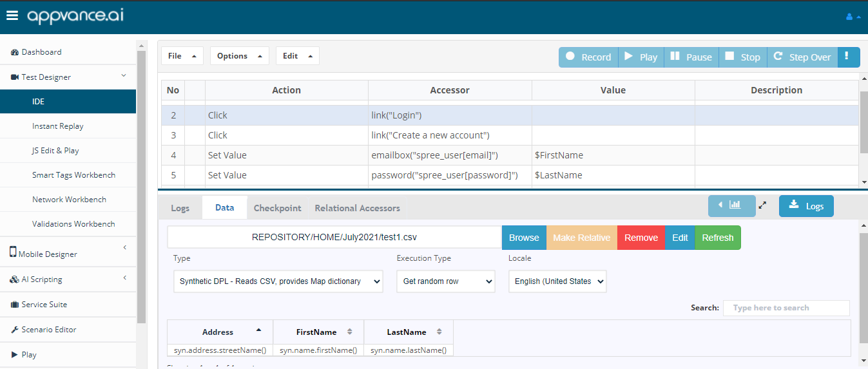Click Step Over in the toolbar
This screenshot has height=369, width=868.
802,57
